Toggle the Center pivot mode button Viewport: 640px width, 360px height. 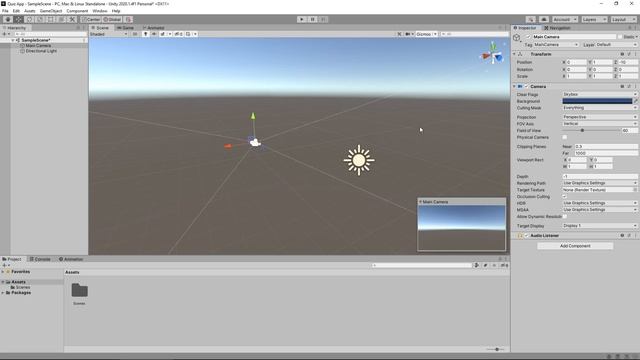coord(91,19)
